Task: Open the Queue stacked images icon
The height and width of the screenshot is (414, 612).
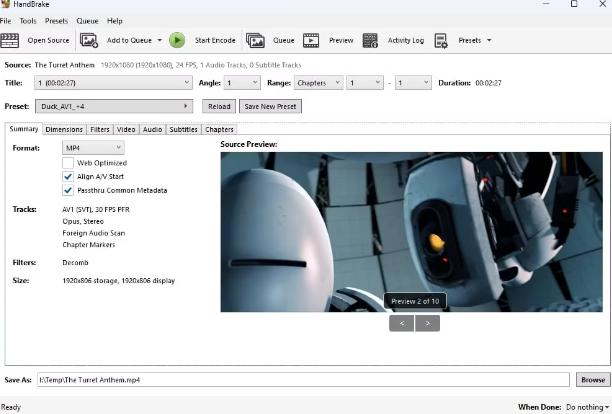Action: (x=255, y=41)
